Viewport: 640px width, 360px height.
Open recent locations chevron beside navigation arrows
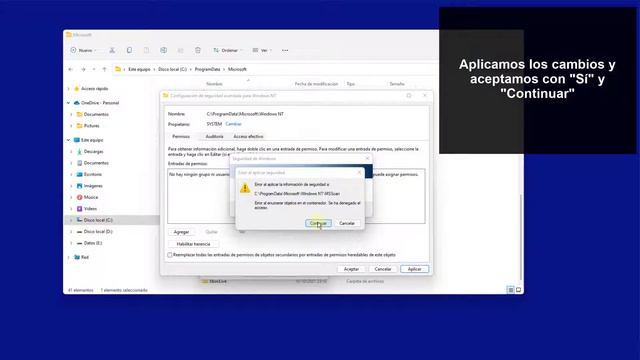(94, 69)
